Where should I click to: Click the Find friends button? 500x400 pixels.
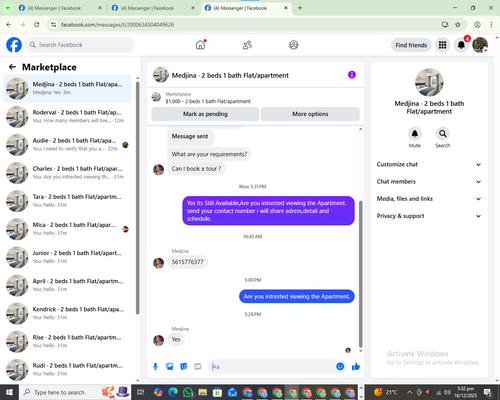click(x=411, y=45)
